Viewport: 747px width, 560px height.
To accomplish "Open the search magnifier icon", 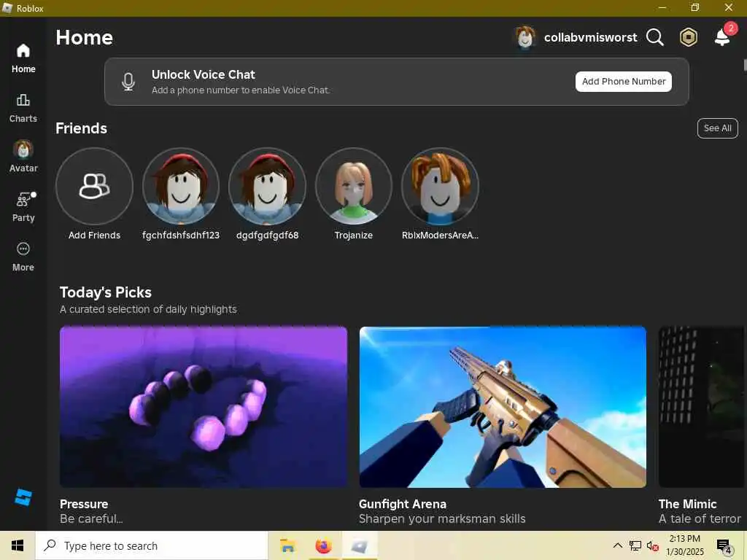I will (x=654, y=37).
